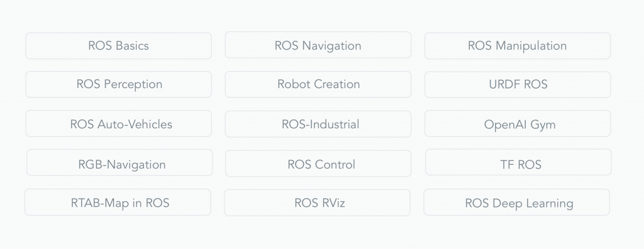Click the ROS Perception box

[119, 84]
